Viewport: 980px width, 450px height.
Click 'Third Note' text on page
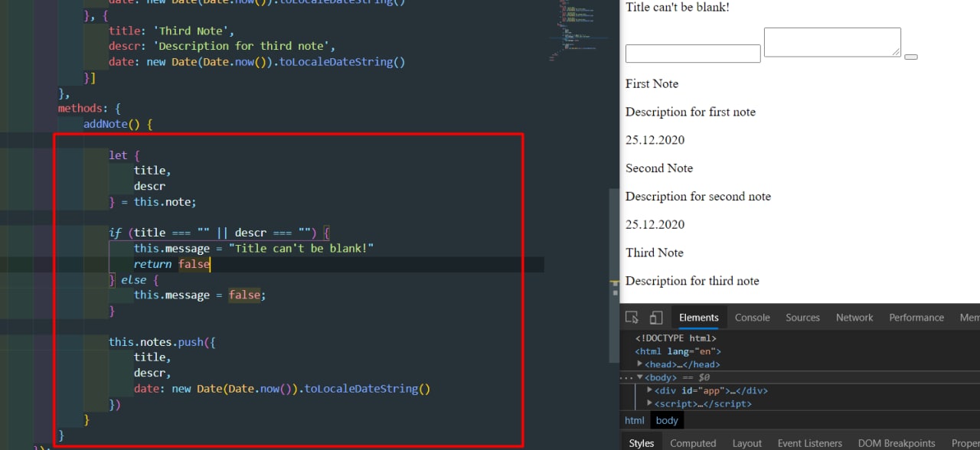pos(655,253)
